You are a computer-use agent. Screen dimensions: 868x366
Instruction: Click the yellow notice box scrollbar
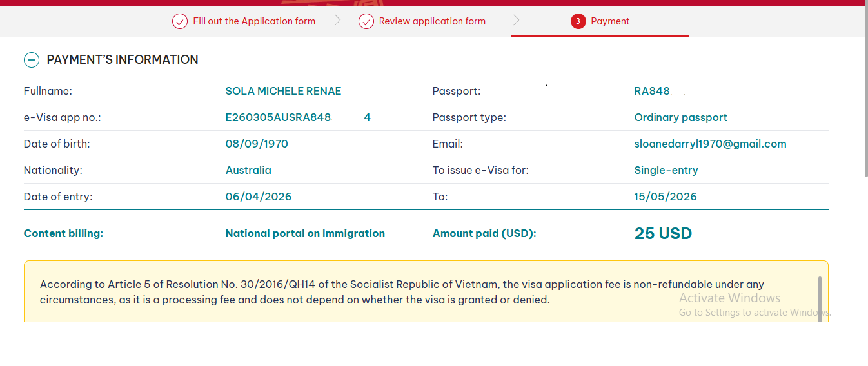[x=820, y=296]
